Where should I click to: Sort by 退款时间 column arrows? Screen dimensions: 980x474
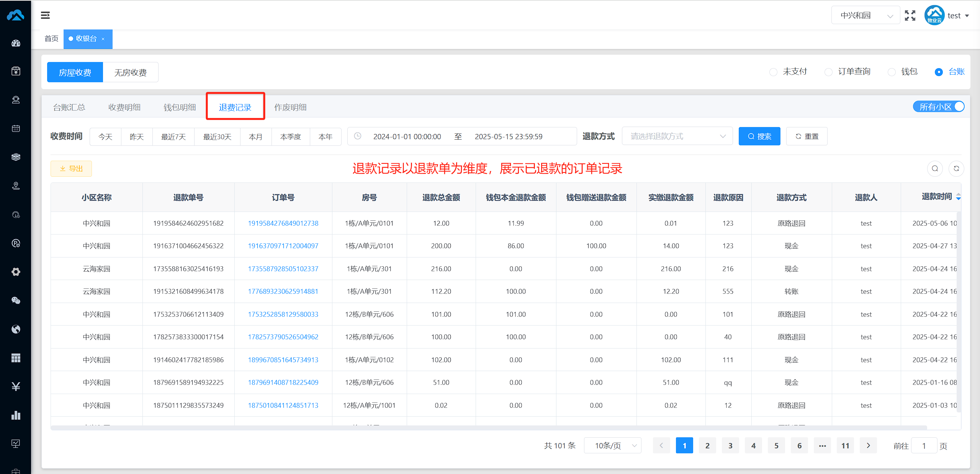point(958,197)
